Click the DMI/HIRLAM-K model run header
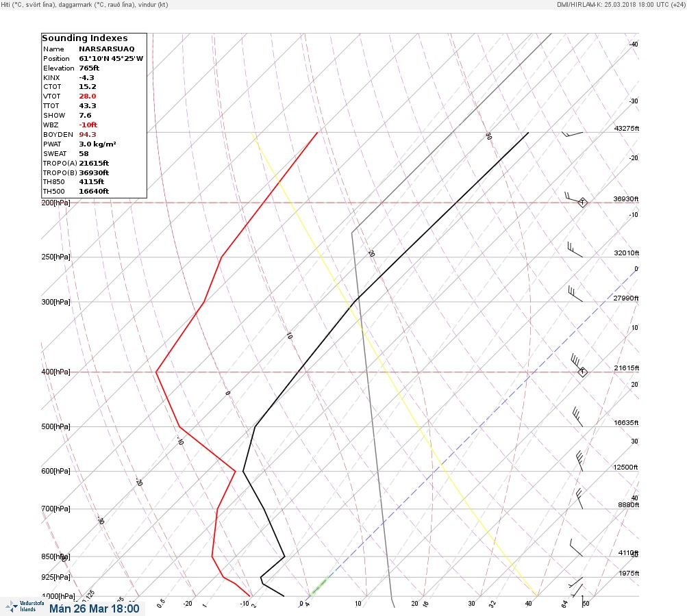 (x=621, y=4)
